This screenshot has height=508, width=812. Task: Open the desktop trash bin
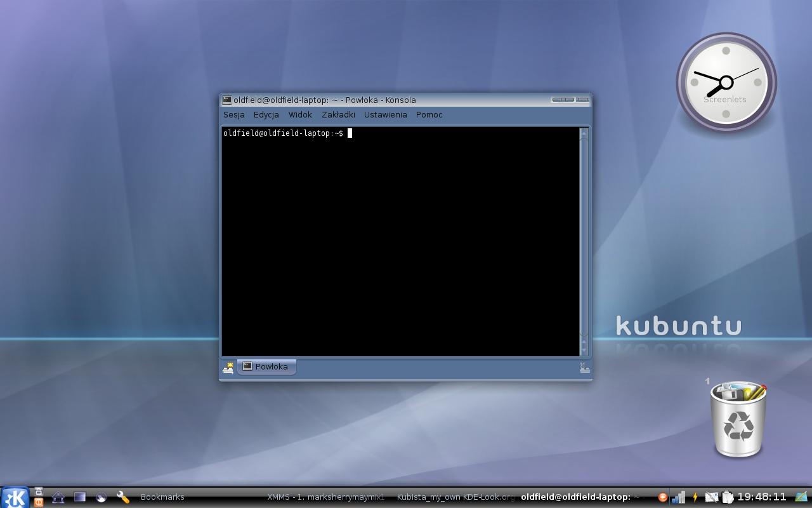pos(738,418)
